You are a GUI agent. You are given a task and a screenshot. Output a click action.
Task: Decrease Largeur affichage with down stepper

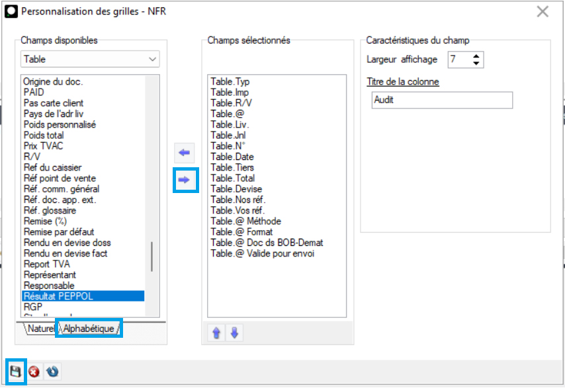tap(476, 63)
